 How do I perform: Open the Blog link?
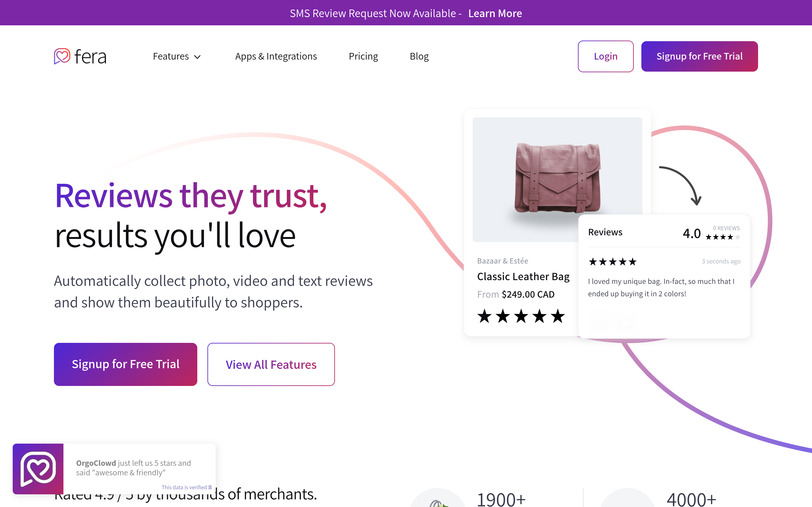(x=419, y=56)
